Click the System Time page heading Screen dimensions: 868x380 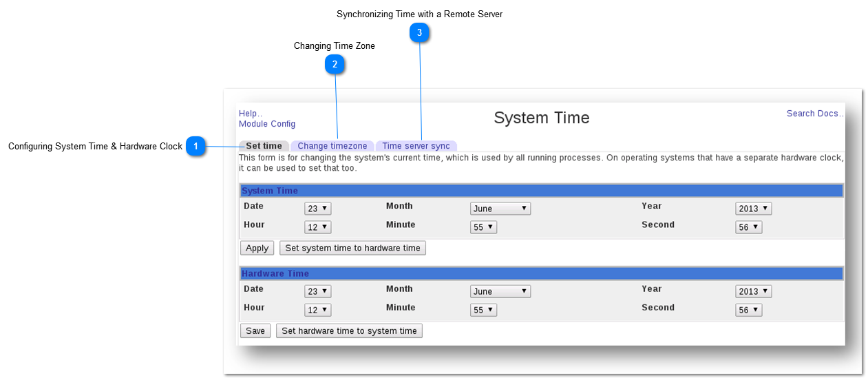tap(542, 118)
